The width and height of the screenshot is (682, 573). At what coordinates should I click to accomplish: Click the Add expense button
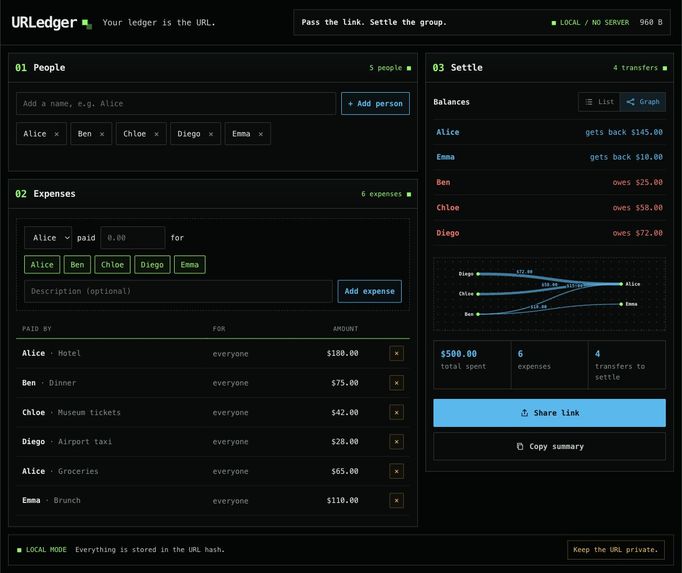pyautogui.click(x=370, y=291)
